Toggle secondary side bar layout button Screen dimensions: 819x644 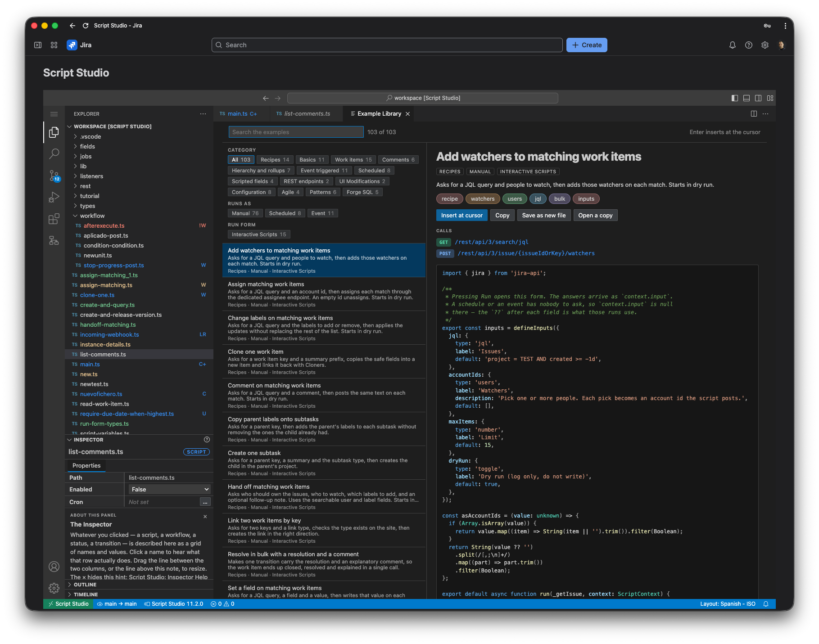pyautogui.click(x=758, y=98)
